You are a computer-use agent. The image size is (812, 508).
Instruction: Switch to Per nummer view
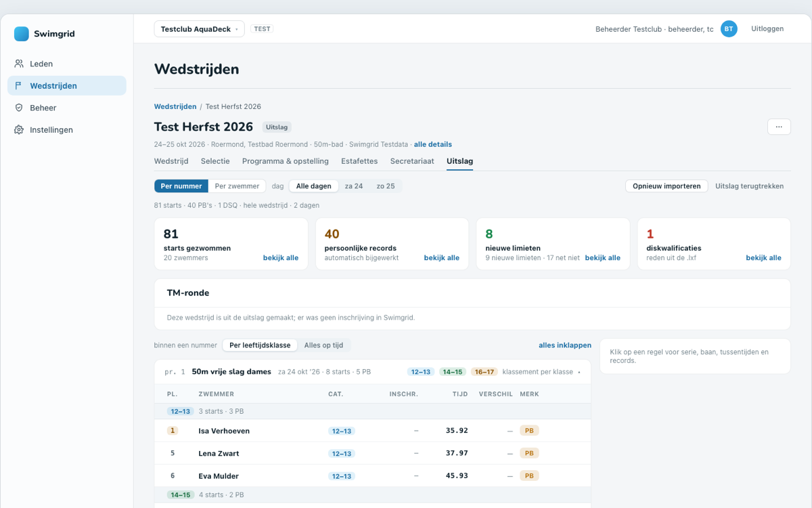pos(181,186)
